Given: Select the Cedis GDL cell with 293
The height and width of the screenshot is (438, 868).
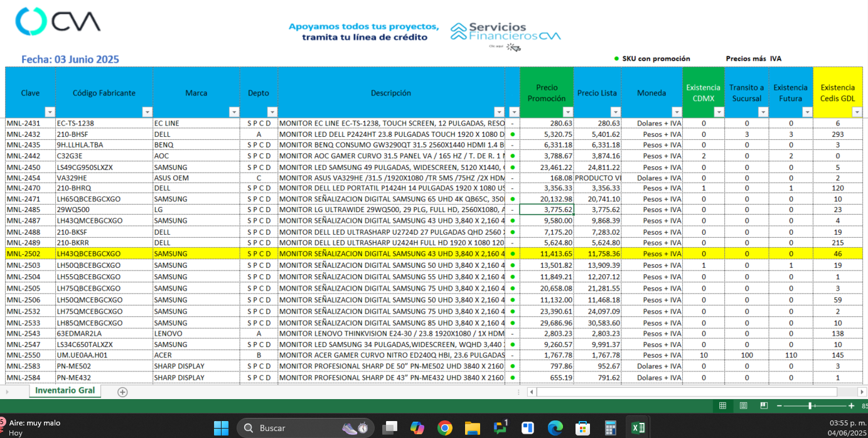Looking at the screenshot, I should click(x=838, y=134).
